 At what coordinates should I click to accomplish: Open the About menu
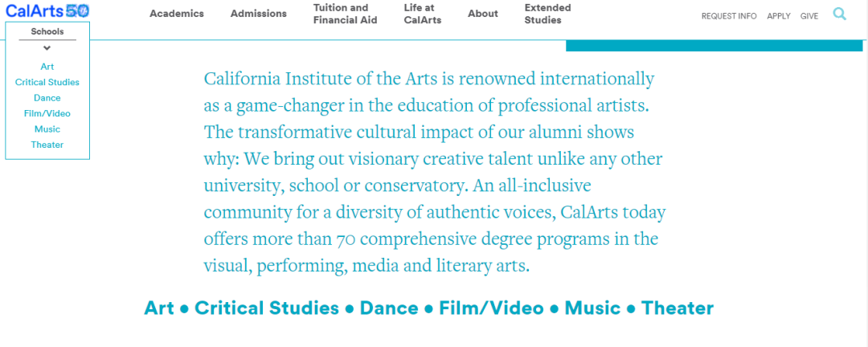click(483, 14)
